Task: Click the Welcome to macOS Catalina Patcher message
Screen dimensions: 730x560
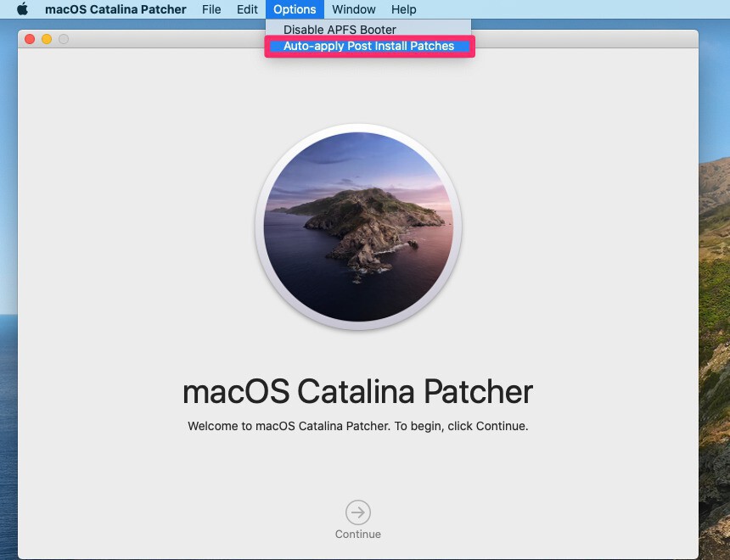Action: tap(358, 426)
